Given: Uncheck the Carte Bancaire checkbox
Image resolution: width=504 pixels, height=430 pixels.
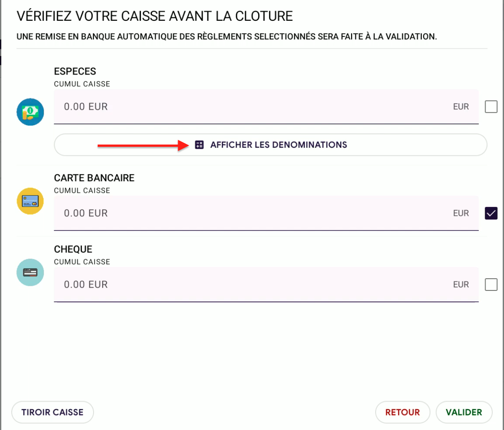Looking at the screenshot, I should 491,213.
